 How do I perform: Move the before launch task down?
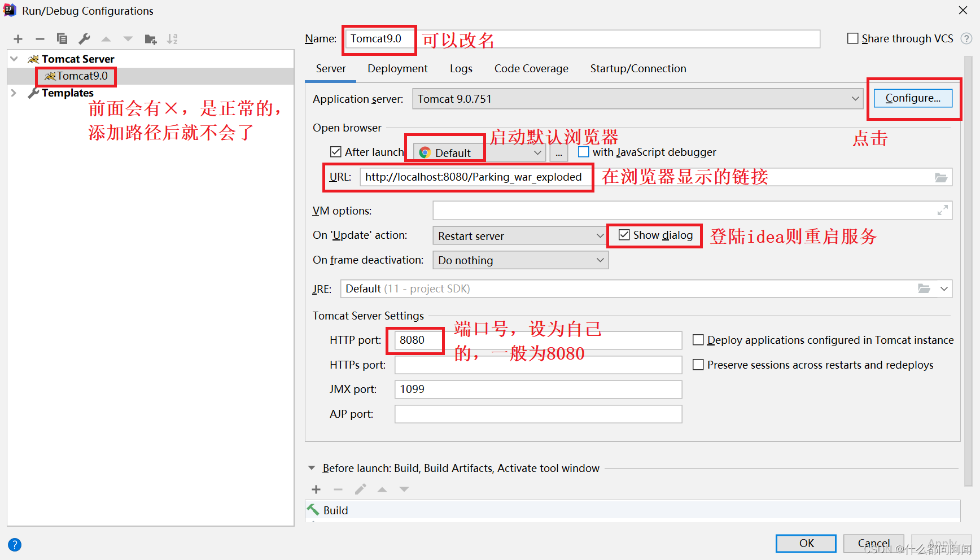tap(404, 489)
